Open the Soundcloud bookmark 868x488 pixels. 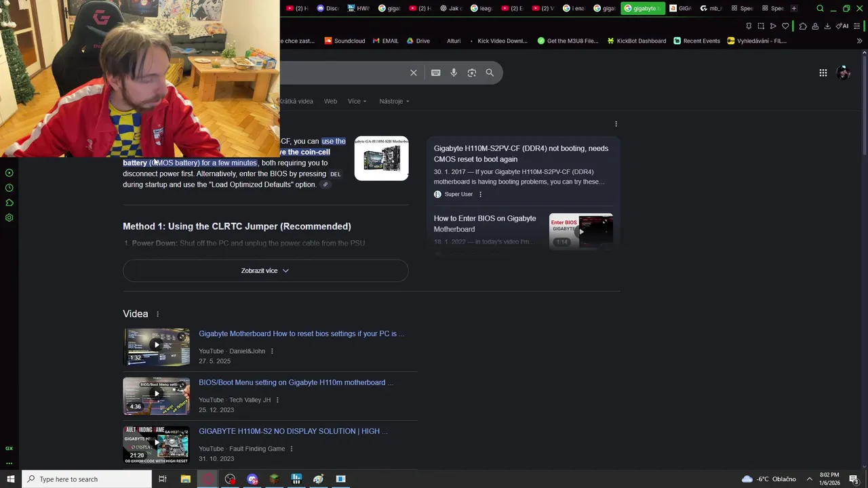pyautogui.click(x=344, y=41)
